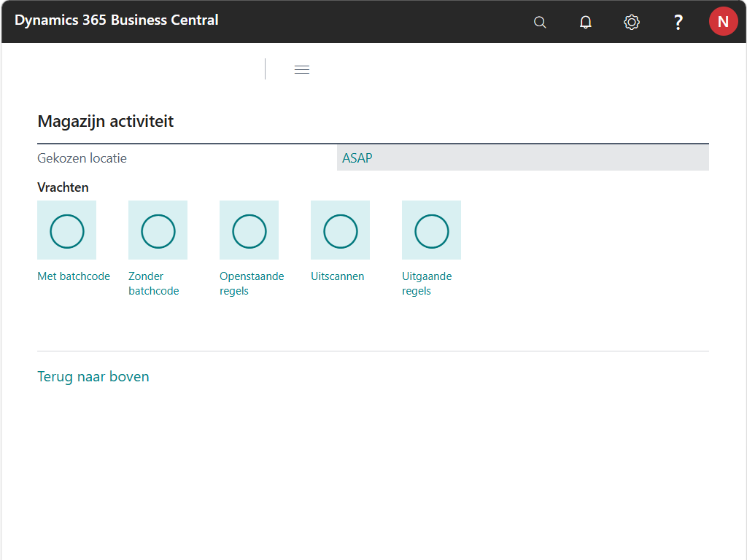Click the Uitscannen text label
This screenshot has width=747, height=560.
click(337, 276)
